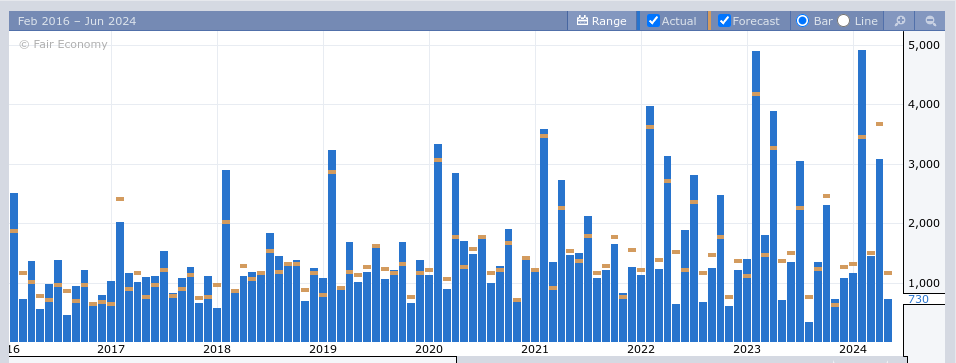The height and width of the screenshot is (363, 956).
Task: Click the orange forecast marker above the early 2017 bar
Action: (120, 199)
